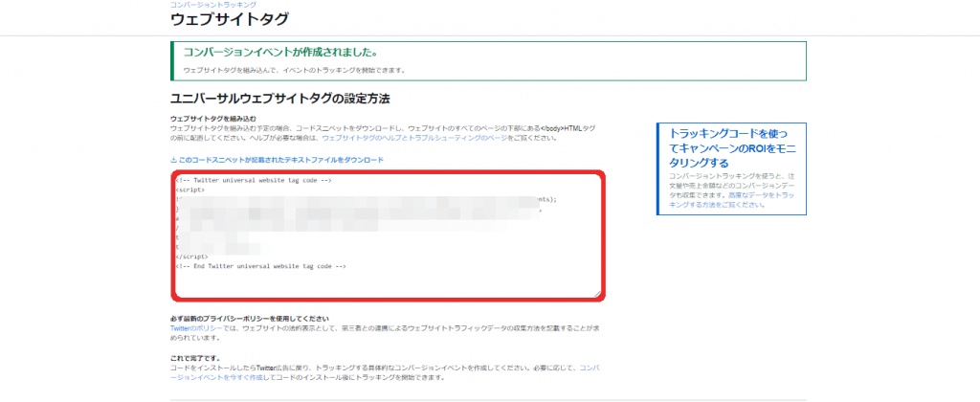Click the download icon beside the snippet link

coord(173,160)
